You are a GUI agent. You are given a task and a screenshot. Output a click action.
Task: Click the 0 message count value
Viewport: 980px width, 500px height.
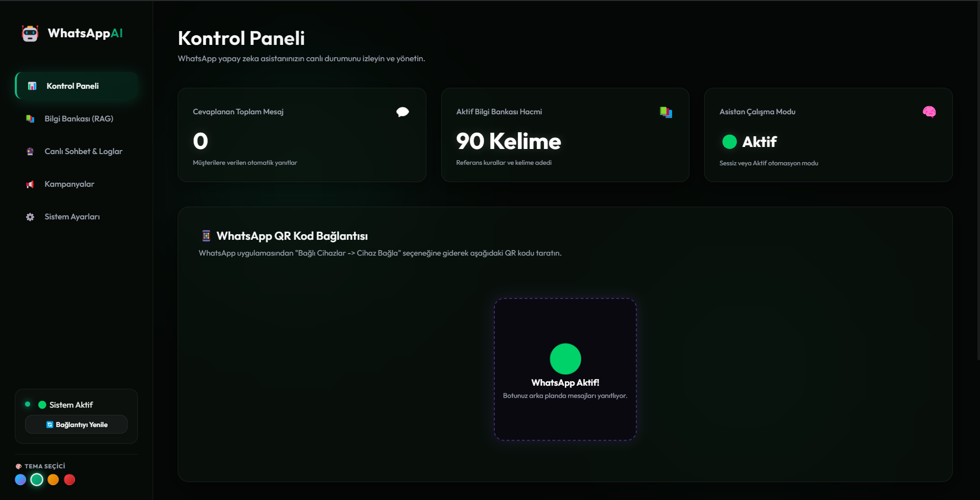click(200, 141)
